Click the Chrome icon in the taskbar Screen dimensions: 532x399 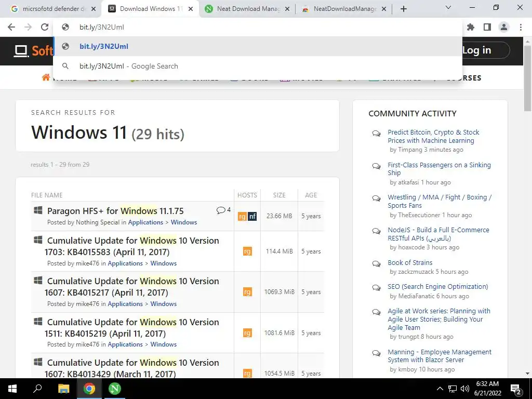pyautogui.click(x=89, y=389)
